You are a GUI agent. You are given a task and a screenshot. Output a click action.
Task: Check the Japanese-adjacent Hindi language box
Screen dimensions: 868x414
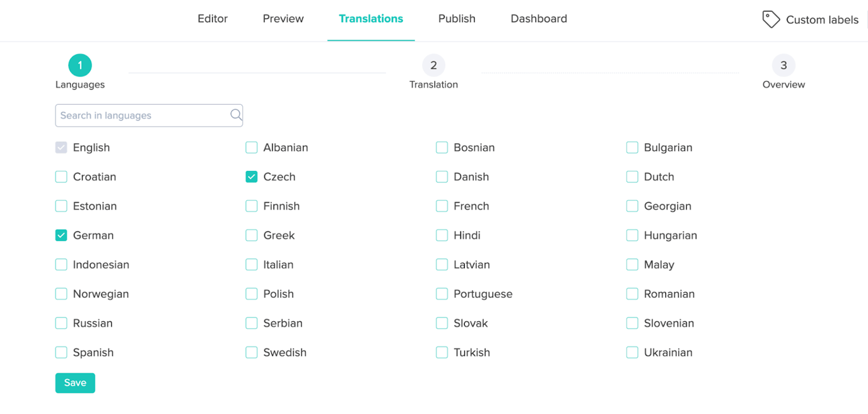[x=442, y=235]
